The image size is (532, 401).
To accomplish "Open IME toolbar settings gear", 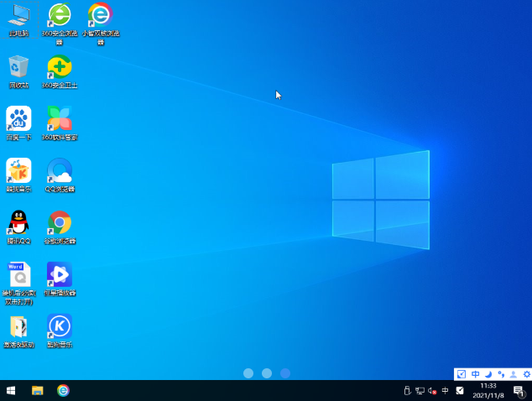I will (x=526, y=374).
